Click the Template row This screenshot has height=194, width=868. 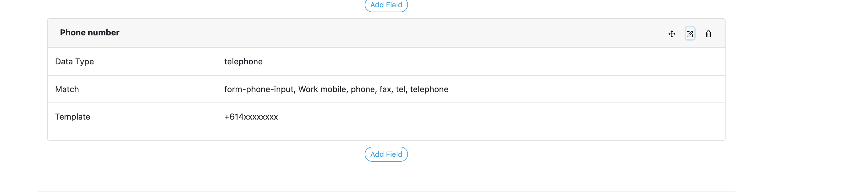pos(72,117)
